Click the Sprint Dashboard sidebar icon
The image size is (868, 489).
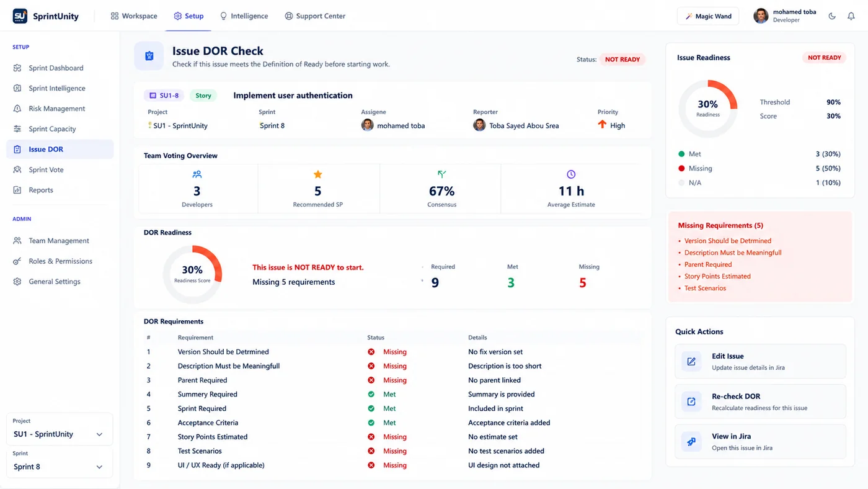click(17, 68)
